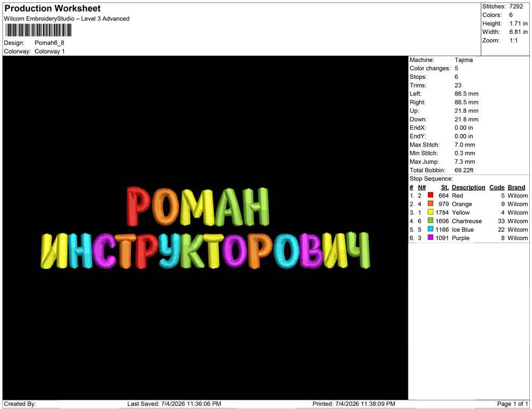
Task: Click the orange color swatch in stop sequence
Action: (x=430, y=203)
